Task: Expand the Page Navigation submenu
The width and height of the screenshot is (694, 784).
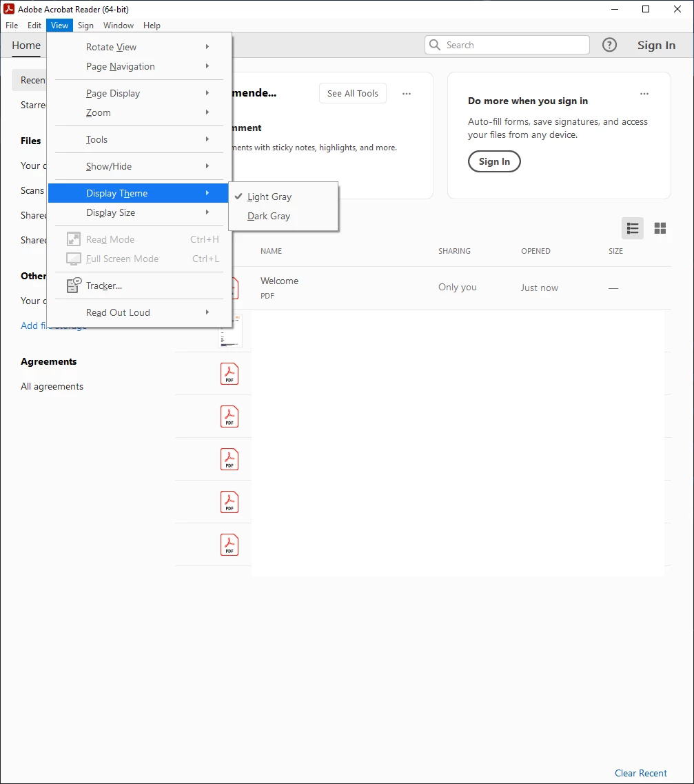Action: [x=138, y=66]
